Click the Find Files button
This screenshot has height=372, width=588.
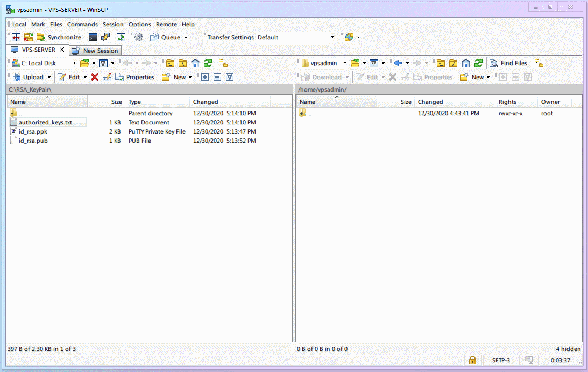click(508, 63)
